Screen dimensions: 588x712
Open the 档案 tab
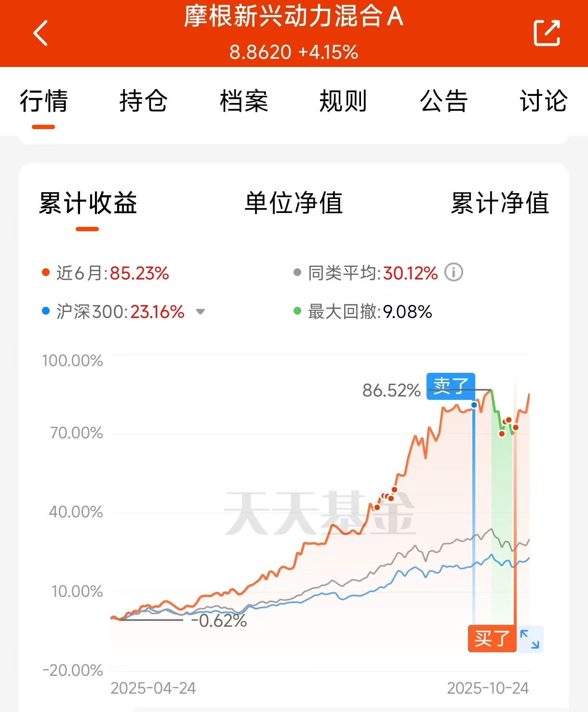[x=244, y=101]
